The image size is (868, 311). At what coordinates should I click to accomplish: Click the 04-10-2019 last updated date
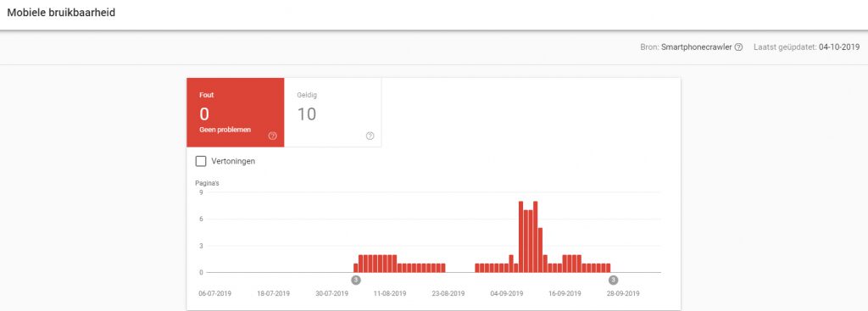coord(839,47)
